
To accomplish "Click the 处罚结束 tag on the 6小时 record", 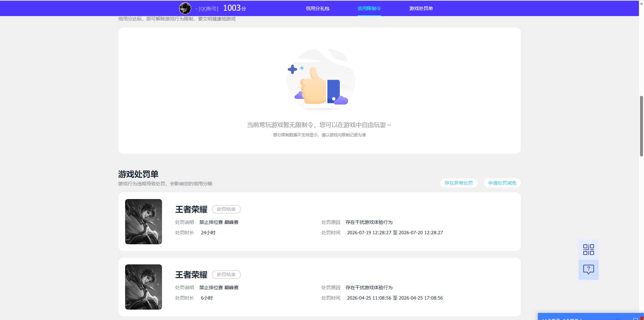I will (x=226, y=274).
